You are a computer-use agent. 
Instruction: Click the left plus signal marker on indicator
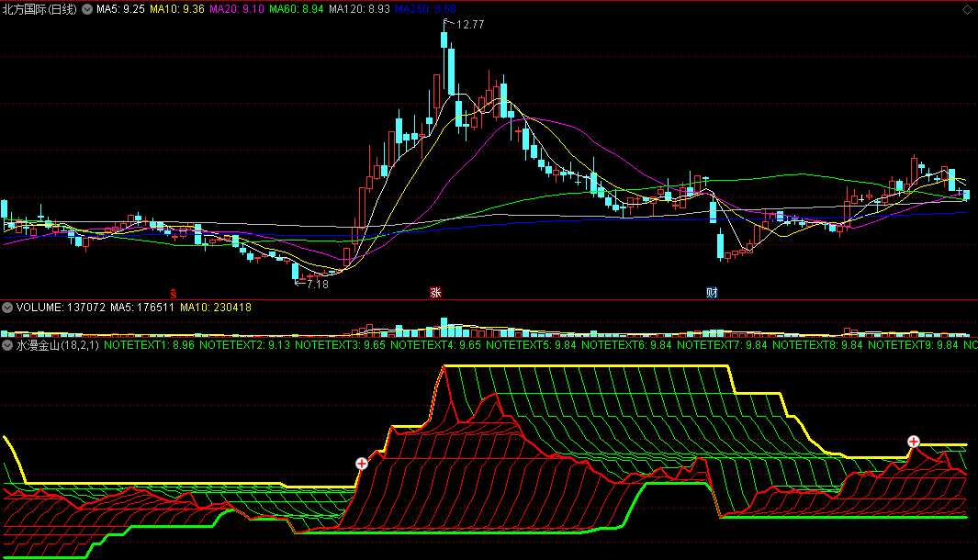(x=362, y=464)
